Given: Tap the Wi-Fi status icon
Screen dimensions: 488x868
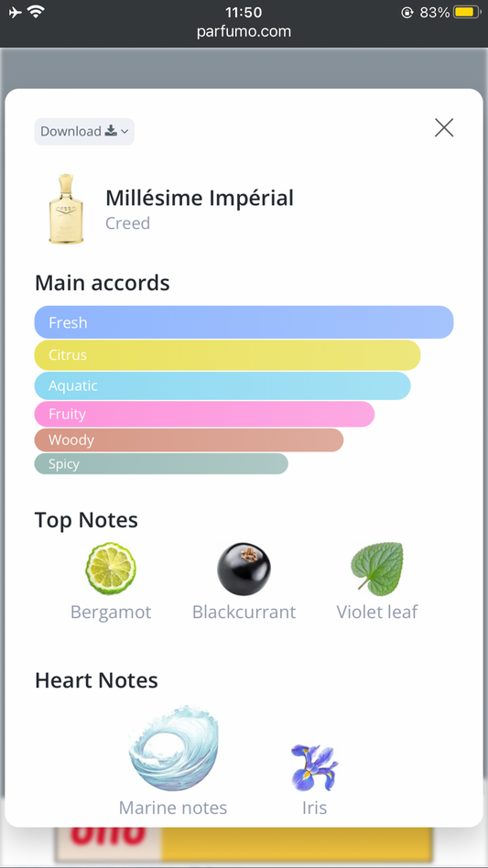Looking at the screenshot, I should coord(37,12).
